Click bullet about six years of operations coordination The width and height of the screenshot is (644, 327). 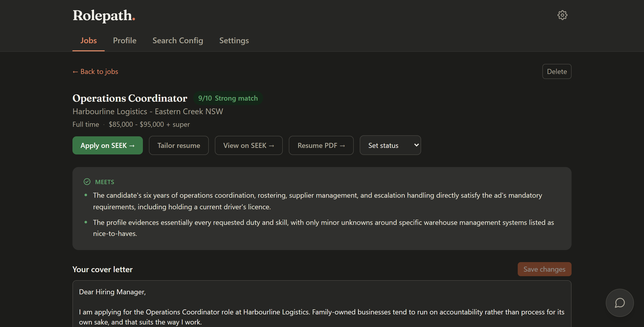click(x=317, y=201)
